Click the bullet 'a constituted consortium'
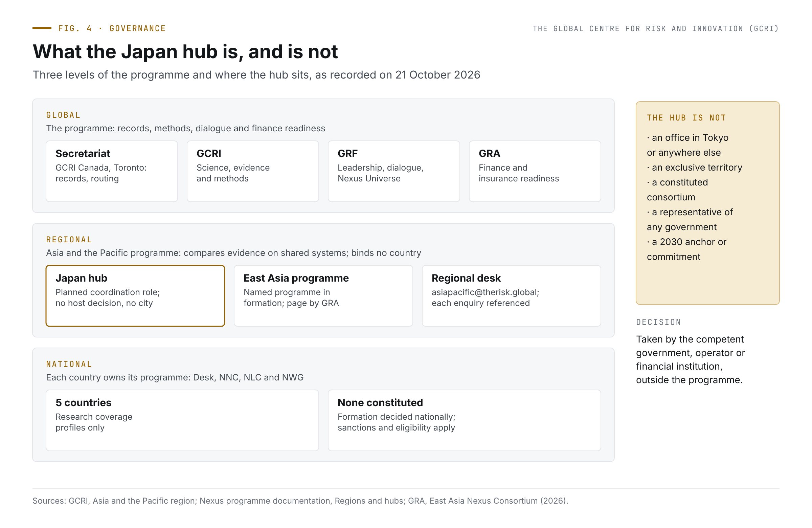The image size is (812, 528). (677, 190)
